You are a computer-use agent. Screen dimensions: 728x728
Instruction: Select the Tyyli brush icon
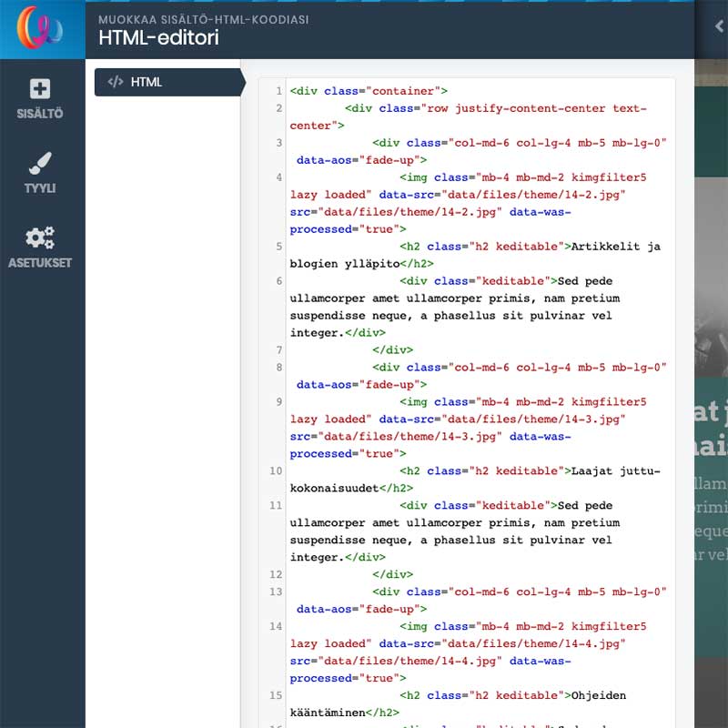tap(40, 164)
